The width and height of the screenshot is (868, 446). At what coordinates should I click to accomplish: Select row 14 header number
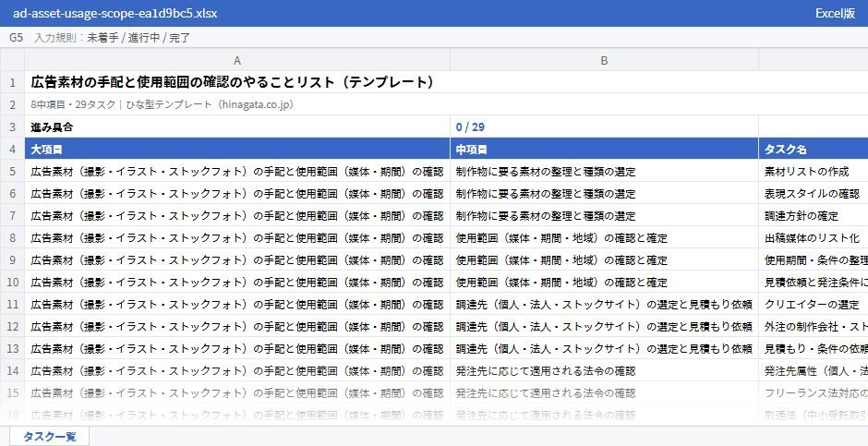tap(12, 370)
